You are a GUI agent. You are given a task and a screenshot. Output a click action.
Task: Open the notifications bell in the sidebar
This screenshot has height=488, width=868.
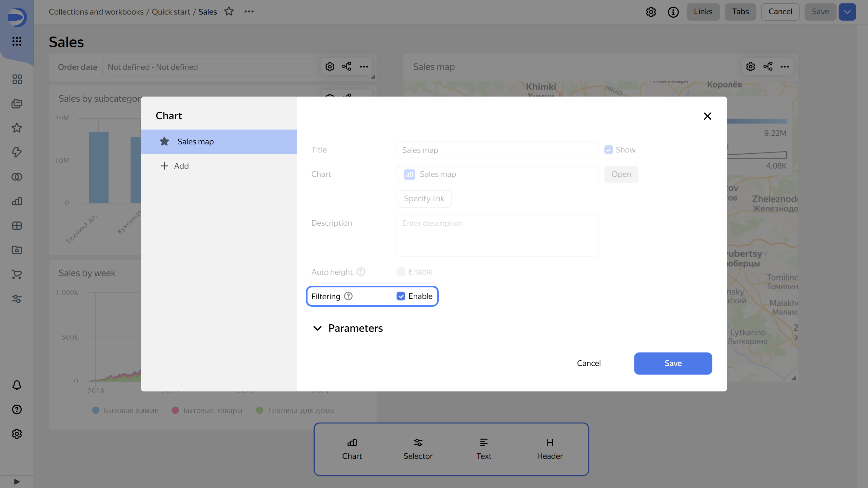17,385
